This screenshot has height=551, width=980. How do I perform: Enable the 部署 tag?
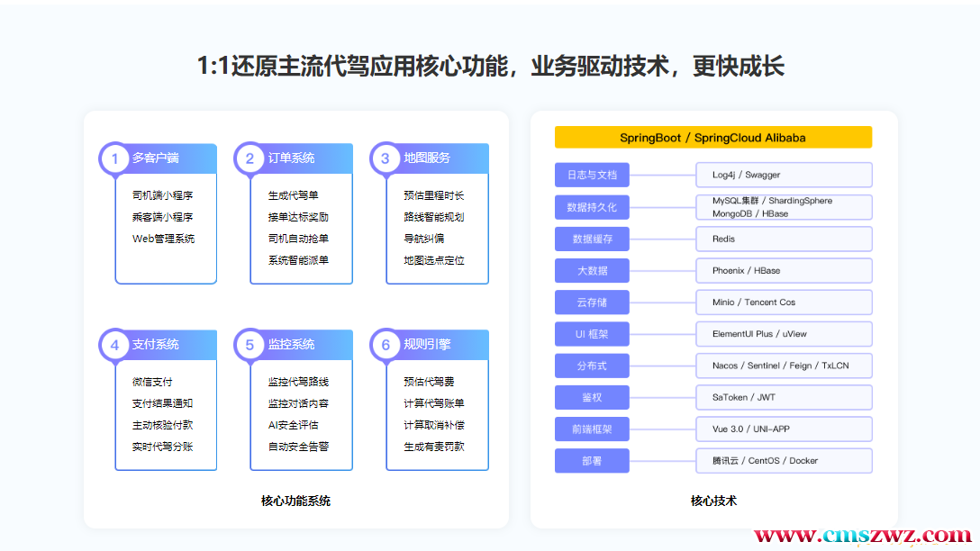point(592,460)
